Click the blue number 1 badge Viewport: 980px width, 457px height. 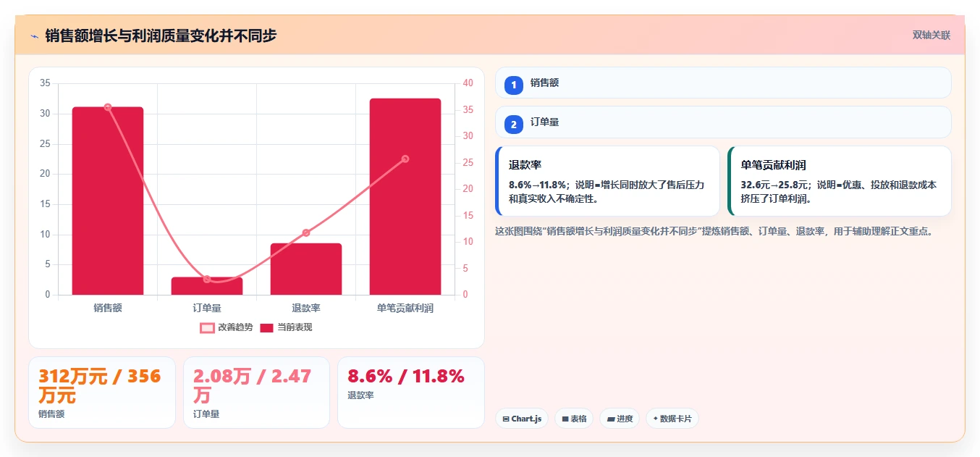514,85
